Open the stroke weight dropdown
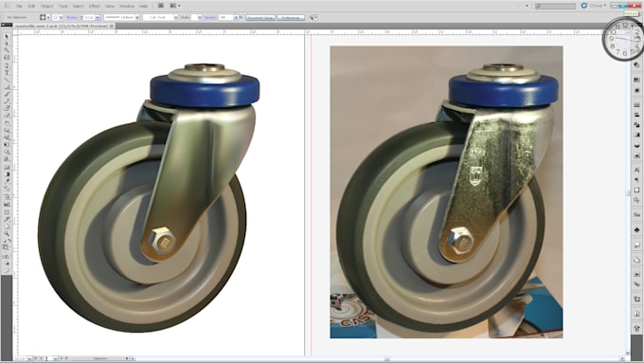The height and width of the screenshot is (363, 644). [x=98, y=17]
